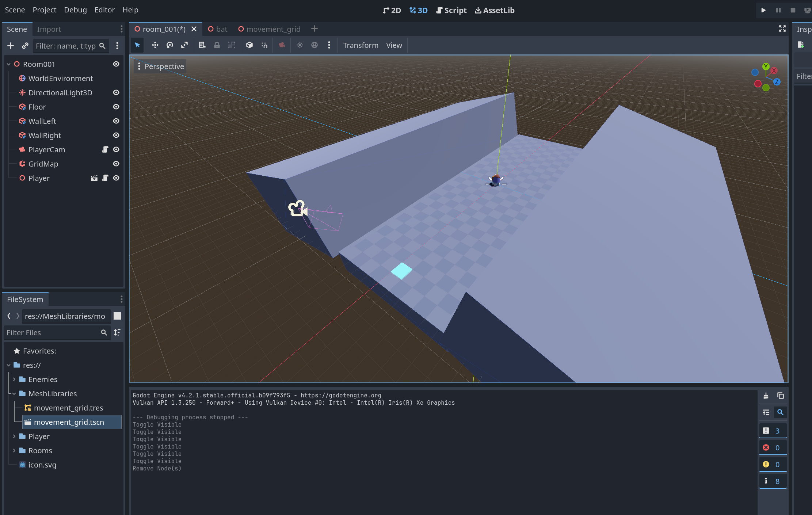
Task: Select the Rotate mode tool
Action: point(170,45)
